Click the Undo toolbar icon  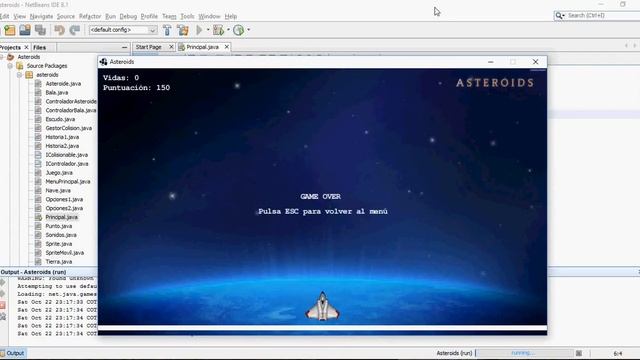pyautogui.click(x=60, y=30)
